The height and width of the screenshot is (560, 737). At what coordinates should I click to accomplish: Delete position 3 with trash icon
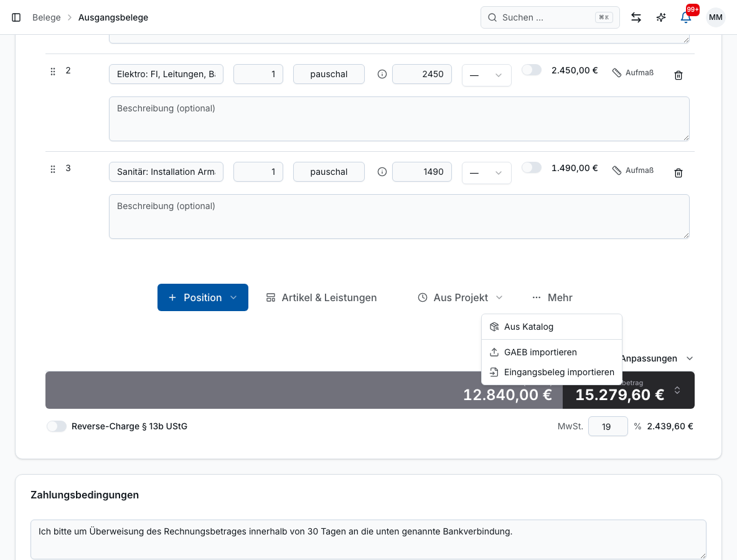[x=678, y=173]
